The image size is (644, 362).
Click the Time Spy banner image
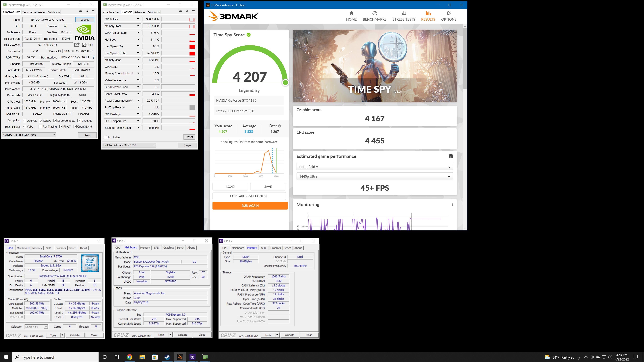tap(374, 66)
